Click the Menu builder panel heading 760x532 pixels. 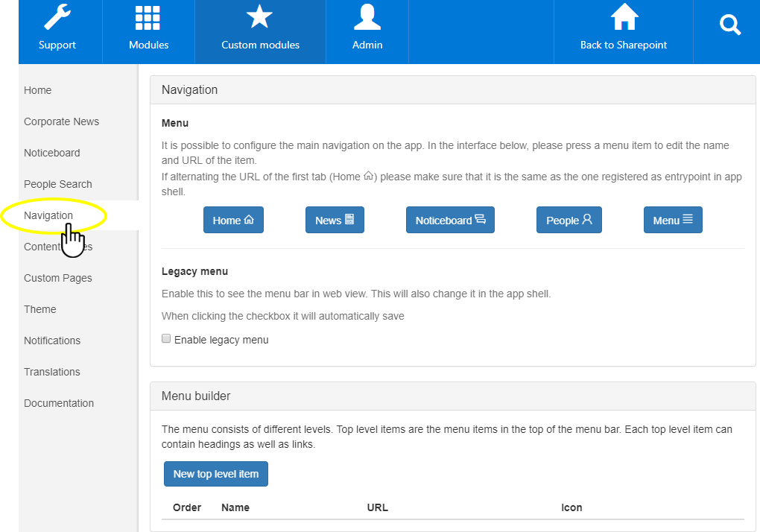(196, 396)
